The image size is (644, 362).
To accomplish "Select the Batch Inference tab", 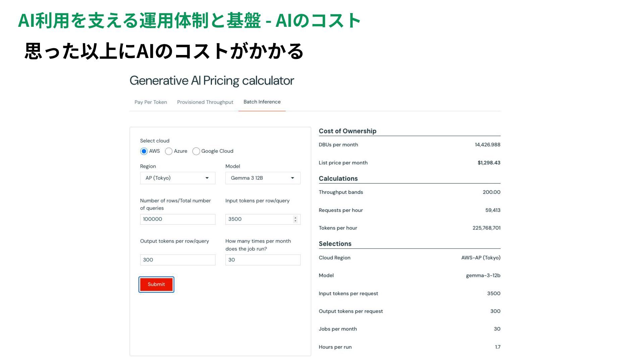I will (x=262, y=102).
